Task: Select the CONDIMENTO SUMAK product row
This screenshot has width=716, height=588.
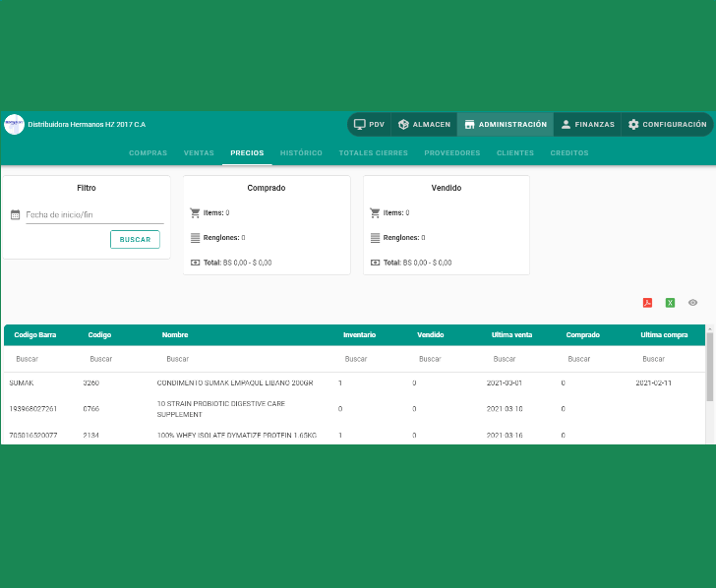Action: (236, 382)
